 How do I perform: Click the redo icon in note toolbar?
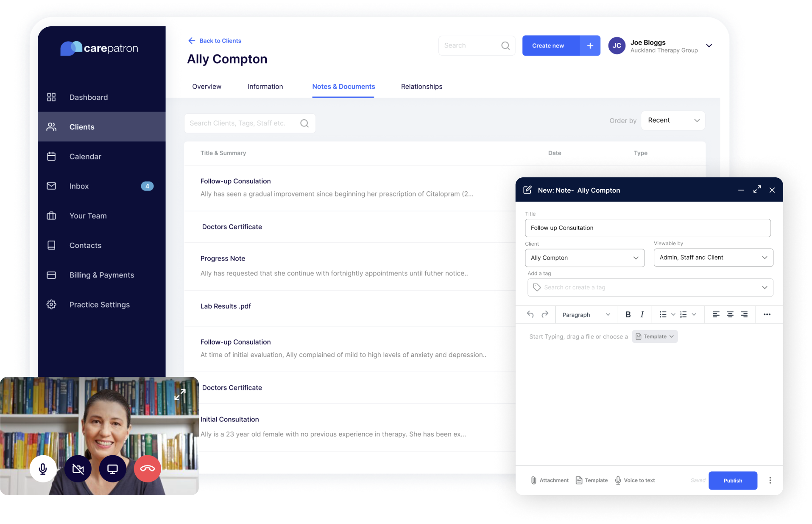click(x=545, y=314)
